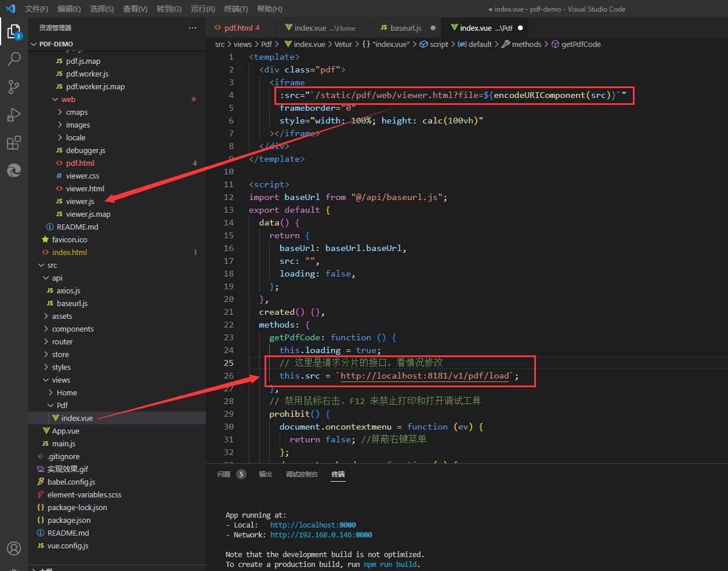Open 实现效果.gif in the file tree

(117, 469)
